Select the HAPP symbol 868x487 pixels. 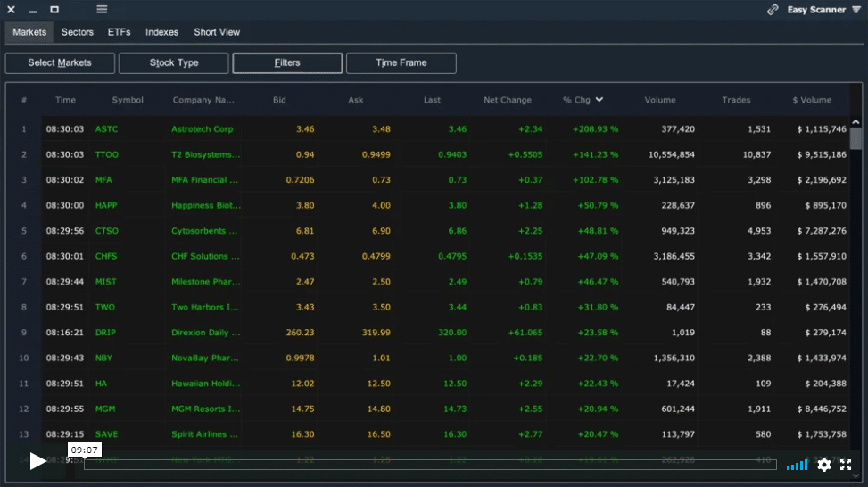coord(106,205)
